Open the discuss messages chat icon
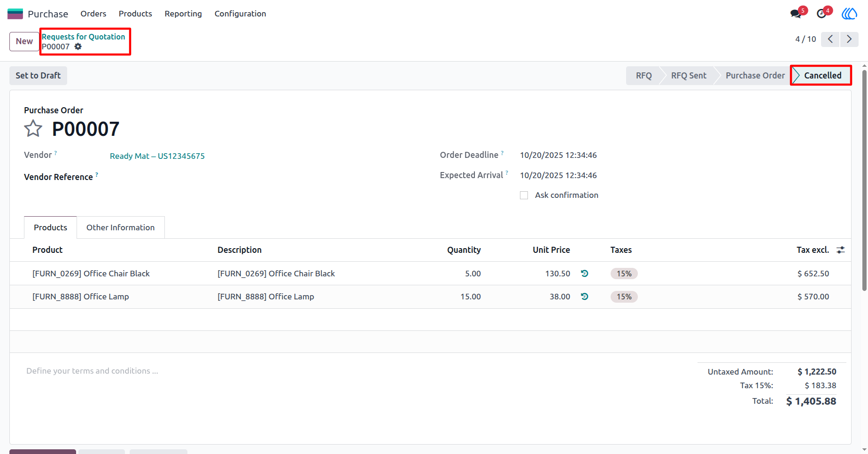 796,14
